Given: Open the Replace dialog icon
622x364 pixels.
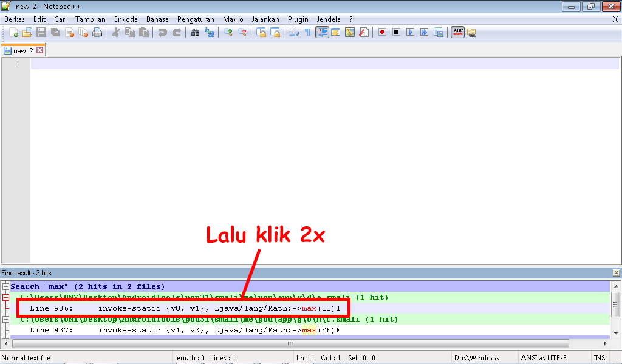Looking at the screenshot, I should pyautogui.click(x=210, y=33).
